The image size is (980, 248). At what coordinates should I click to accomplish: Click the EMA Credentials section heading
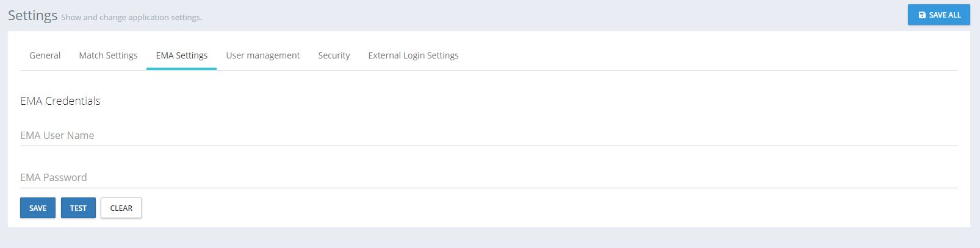[x=60, y=101]
